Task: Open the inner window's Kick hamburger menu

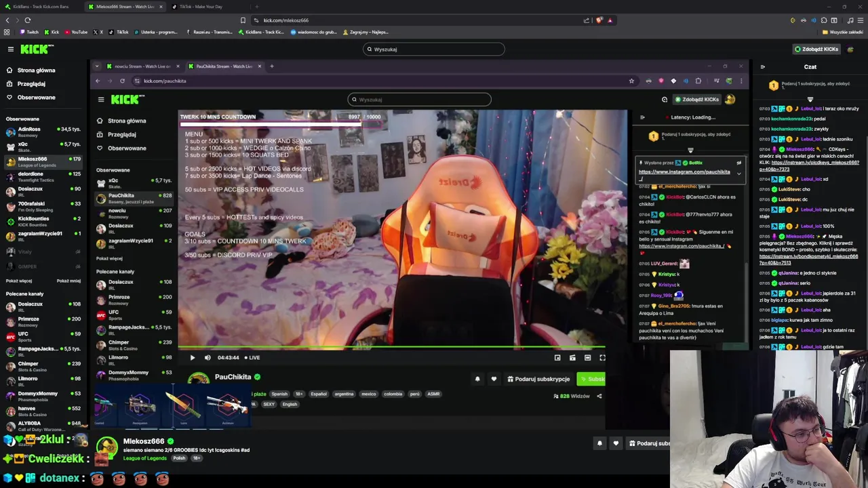Action: click(101, 100)
